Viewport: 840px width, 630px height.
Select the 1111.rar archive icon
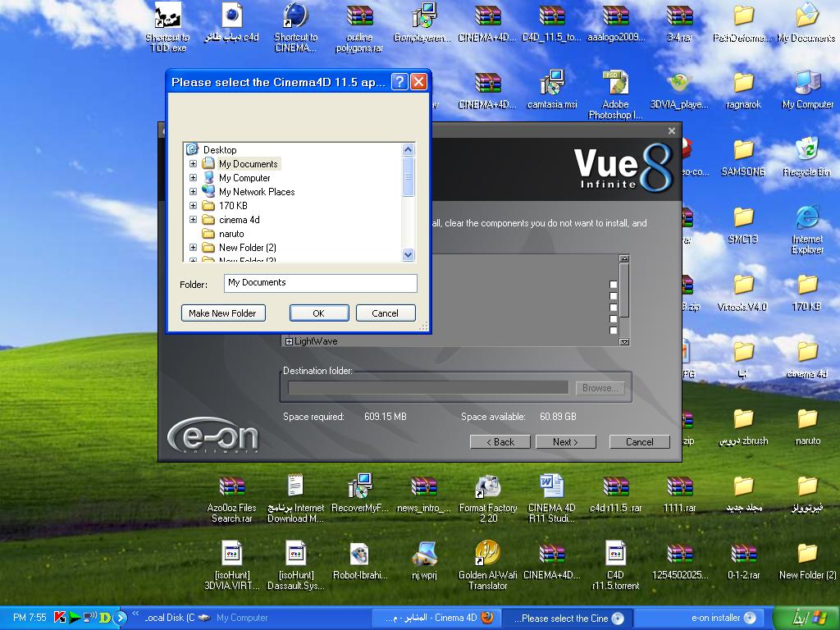[679, 493]
